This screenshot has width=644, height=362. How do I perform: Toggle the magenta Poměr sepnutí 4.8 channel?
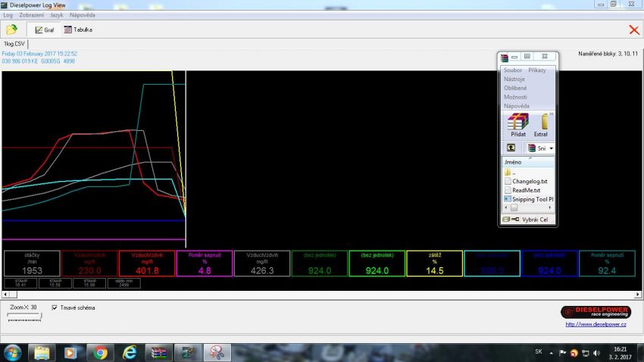(x=205, y=264)
